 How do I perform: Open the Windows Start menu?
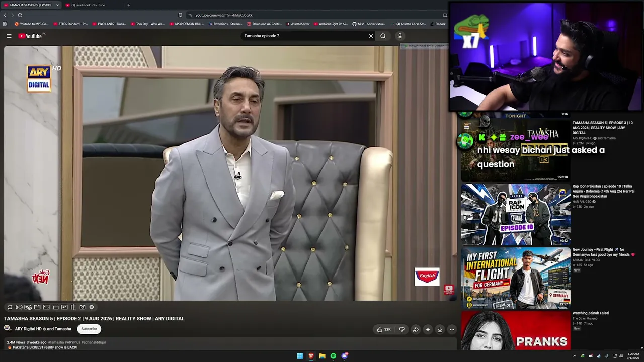pos(300,356)
